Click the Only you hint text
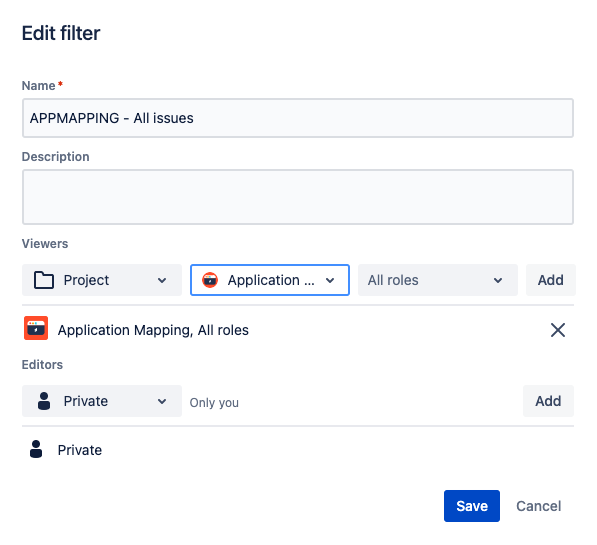The height and width of the screenshot is (545, 597). click(214, 403)
